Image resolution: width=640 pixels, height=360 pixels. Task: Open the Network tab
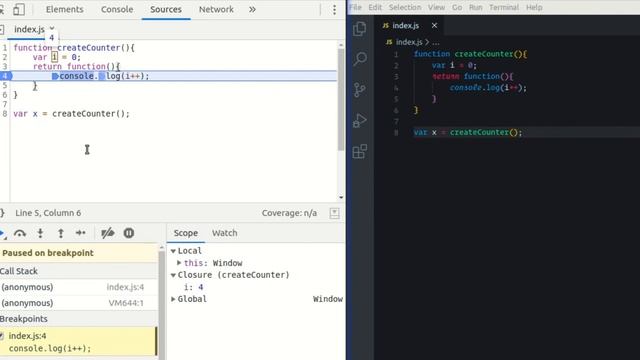point(216,9)
